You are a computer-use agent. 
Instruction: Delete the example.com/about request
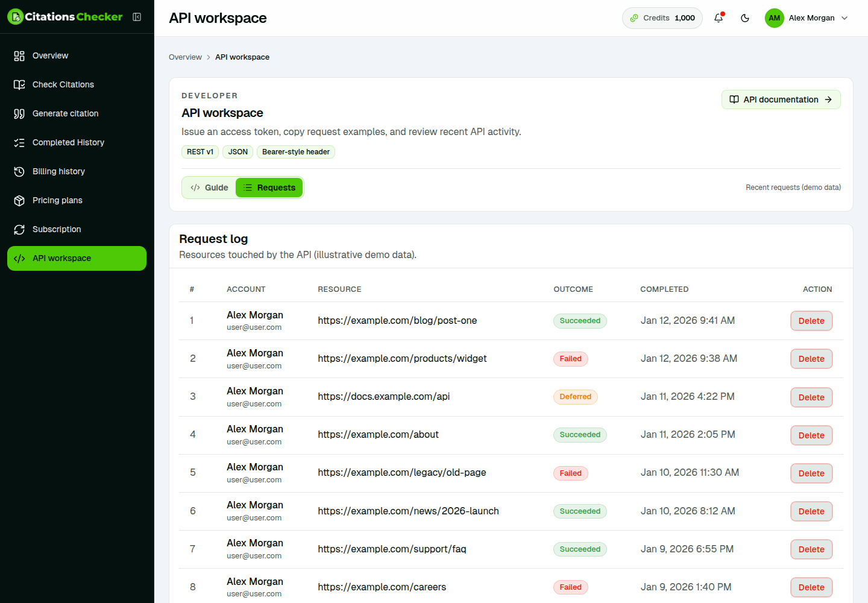click(x=811, y=435)
